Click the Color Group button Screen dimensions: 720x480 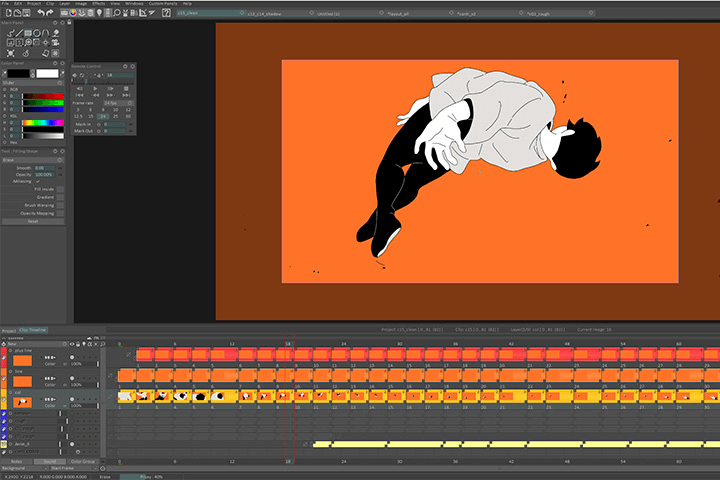click(x=83, y=461)
